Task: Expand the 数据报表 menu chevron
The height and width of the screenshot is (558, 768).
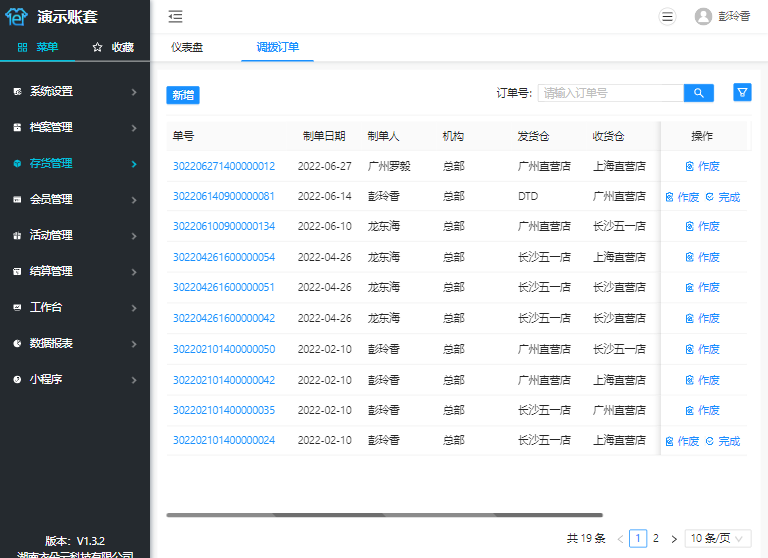Action: coord(134,344)
